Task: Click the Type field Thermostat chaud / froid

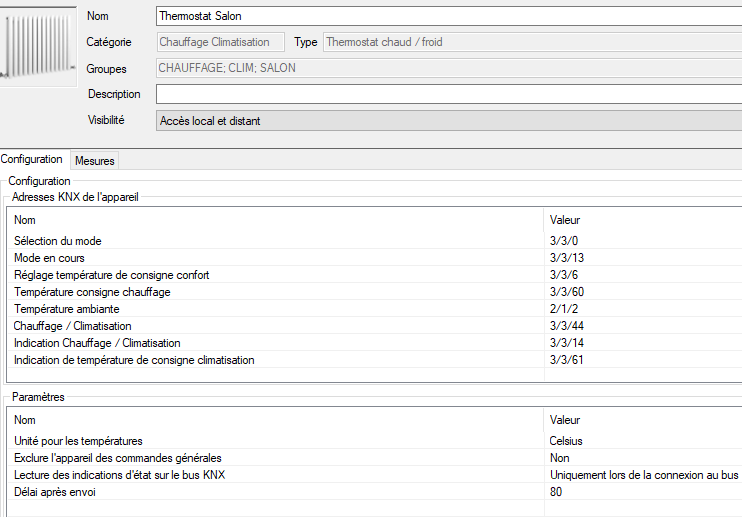Action: (532, 42)
